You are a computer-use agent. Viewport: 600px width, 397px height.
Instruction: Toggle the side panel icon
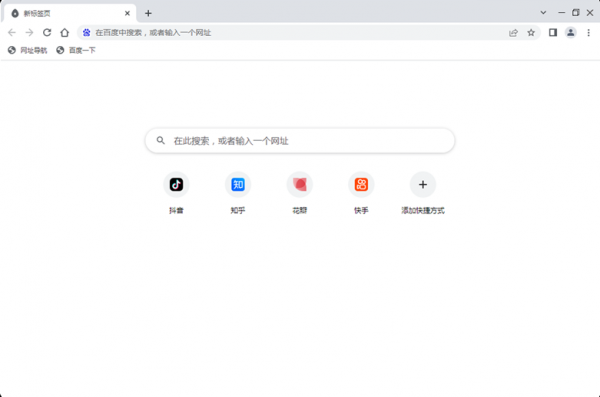pos(553,33)
